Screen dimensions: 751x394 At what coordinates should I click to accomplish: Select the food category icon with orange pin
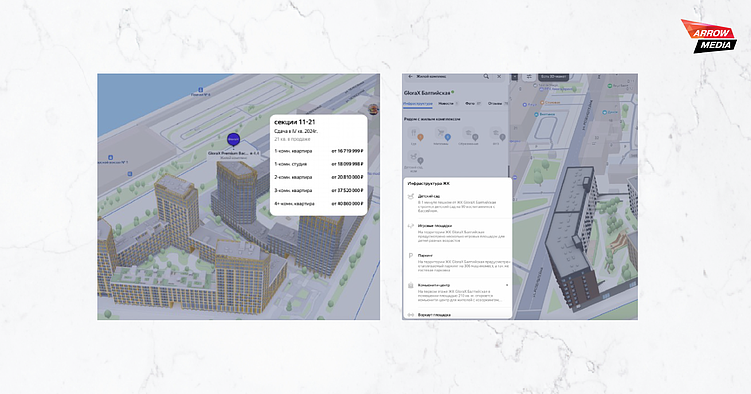[x=415, y=135]
